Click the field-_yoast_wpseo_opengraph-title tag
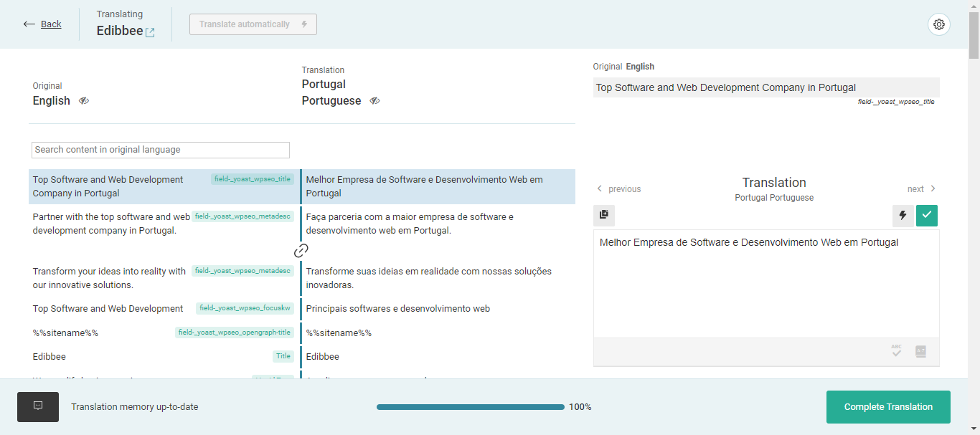Screen dimensions: 980x435 click(235, 333)
